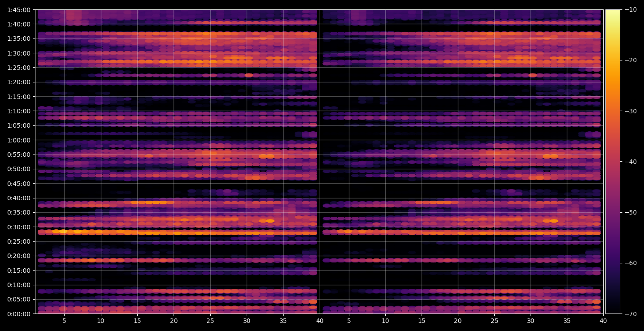
Task: Click the 1:10:00 time axis label
Action: 19,111
